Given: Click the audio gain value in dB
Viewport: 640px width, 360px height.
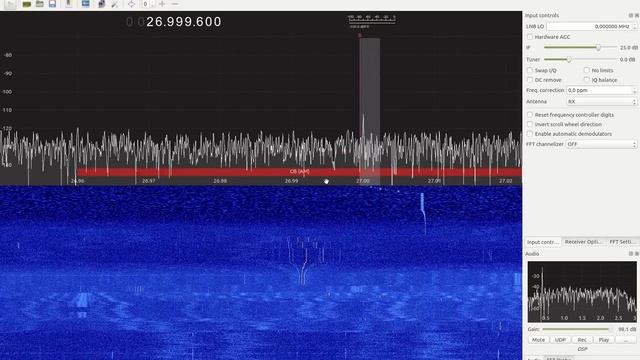Looking at the screenshot, I should pos(627,329).
